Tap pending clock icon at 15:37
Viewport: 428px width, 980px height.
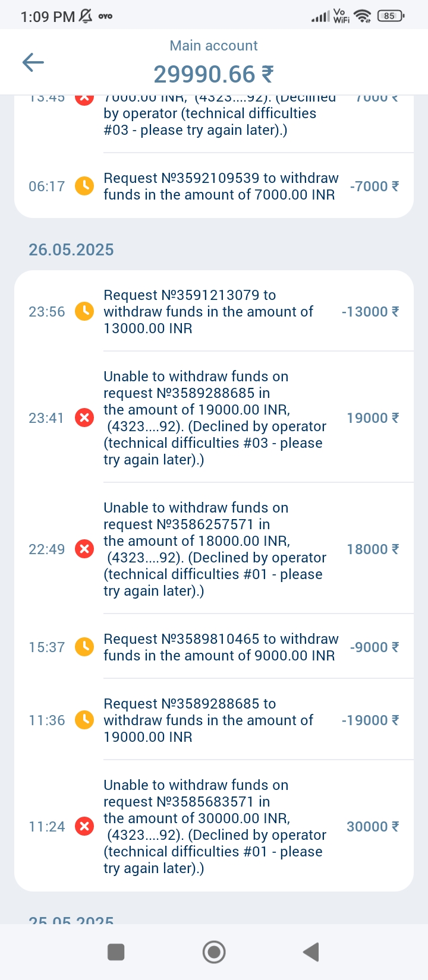[84, 647]
